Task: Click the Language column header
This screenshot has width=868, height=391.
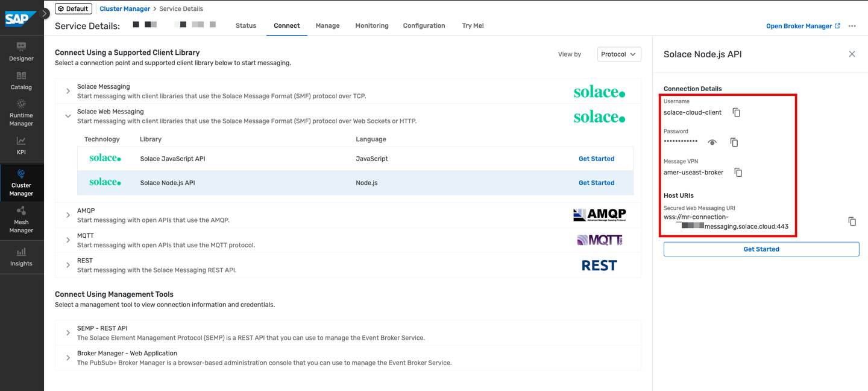Action: click(371, 139)
